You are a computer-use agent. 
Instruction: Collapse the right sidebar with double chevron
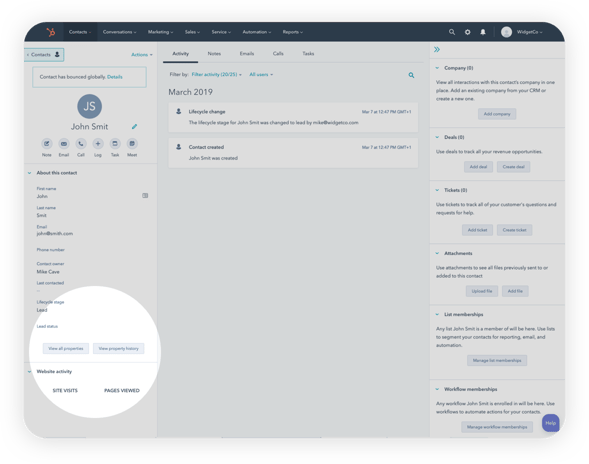437,50
